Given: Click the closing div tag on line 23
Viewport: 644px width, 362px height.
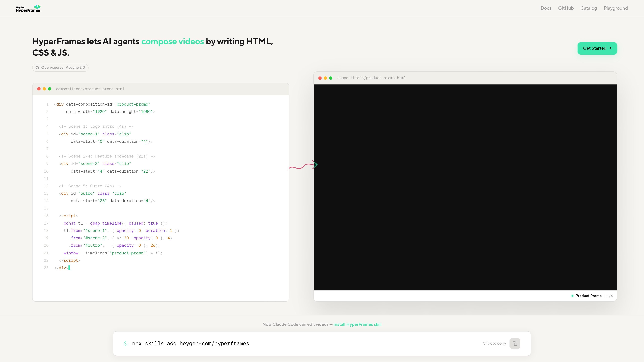Looking at the screenshot, I should (x=61, y=268).
